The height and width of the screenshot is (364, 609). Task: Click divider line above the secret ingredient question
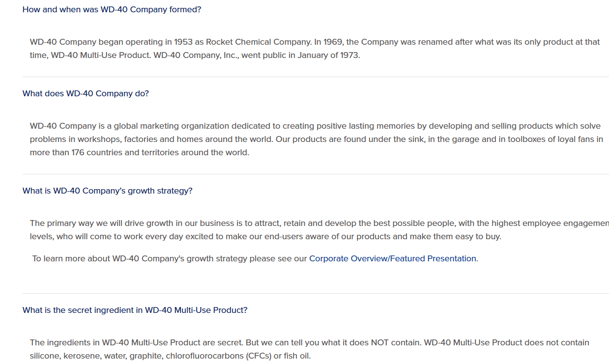pos(316,293)
